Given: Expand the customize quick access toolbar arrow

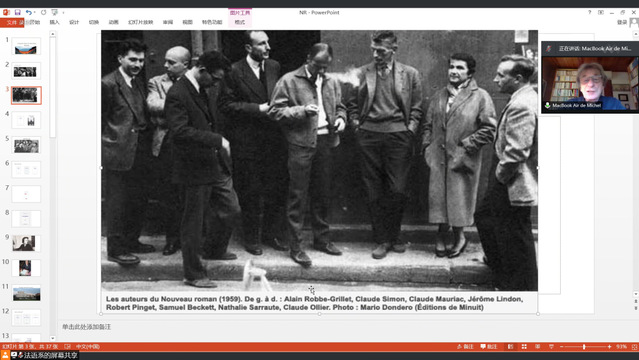Looking at the screenshot, I should (x=63, y=13).
